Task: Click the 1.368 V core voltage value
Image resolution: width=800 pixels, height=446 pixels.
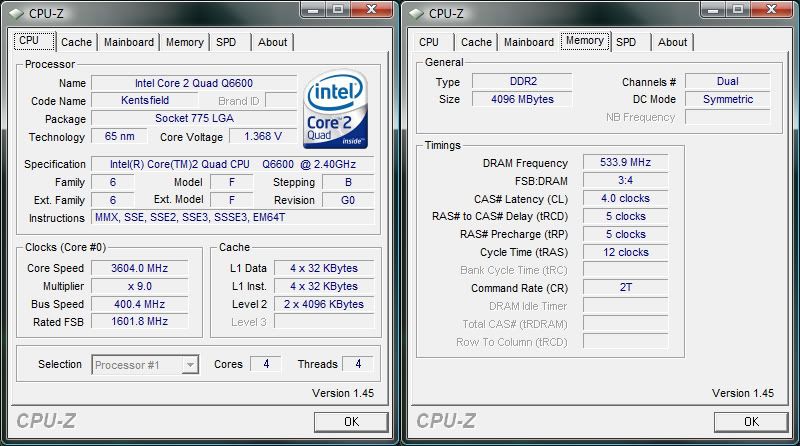Action: (x=263, y=136)
